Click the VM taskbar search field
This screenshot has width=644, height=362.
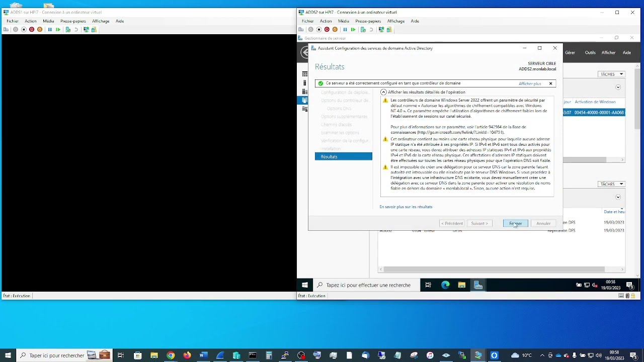(x=366, y=285)
